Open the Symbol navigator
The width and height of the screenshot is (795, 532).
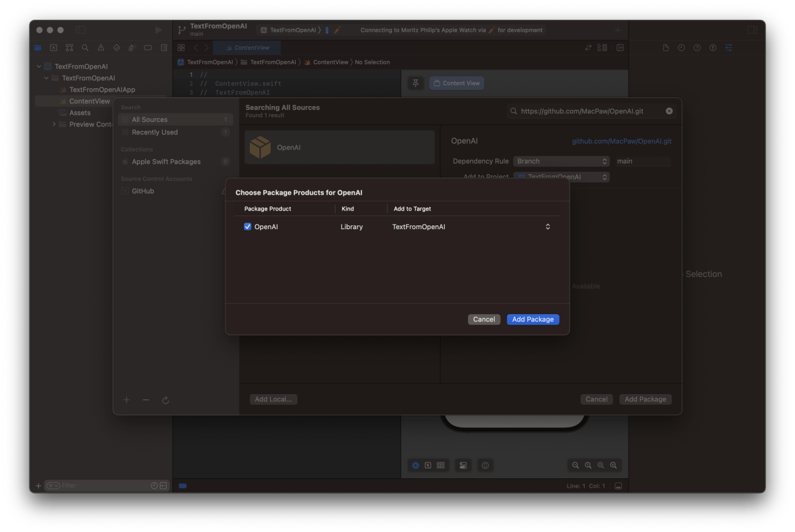[x=70, y=48]
